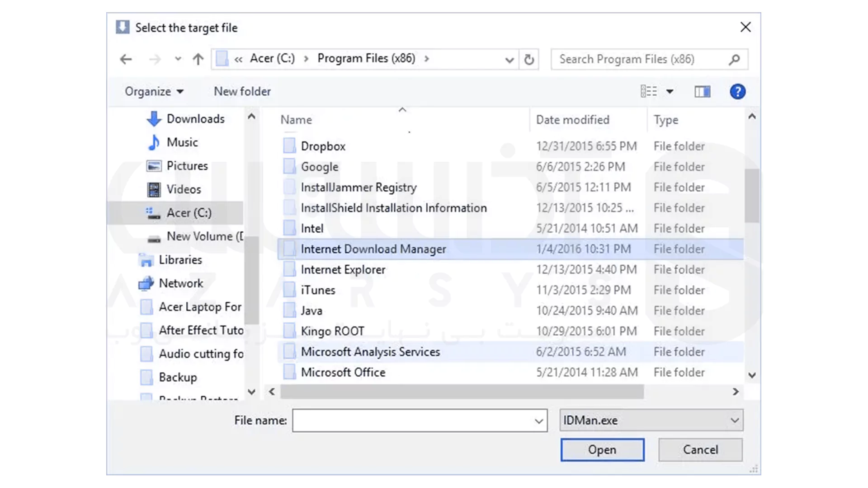This screenshot has width=868, height=488.
Task: Select the Intel folder
Action: coord(510,228)
